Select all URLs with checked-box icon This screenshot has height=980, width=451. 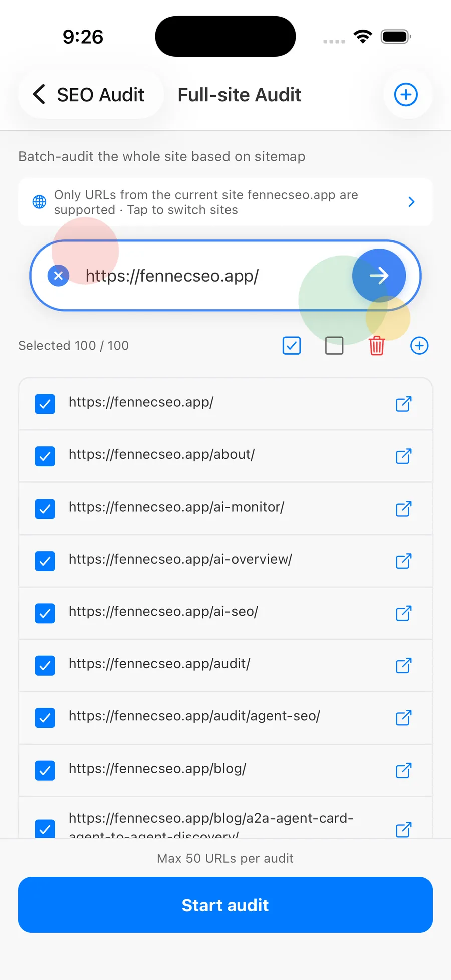[292, 346]
